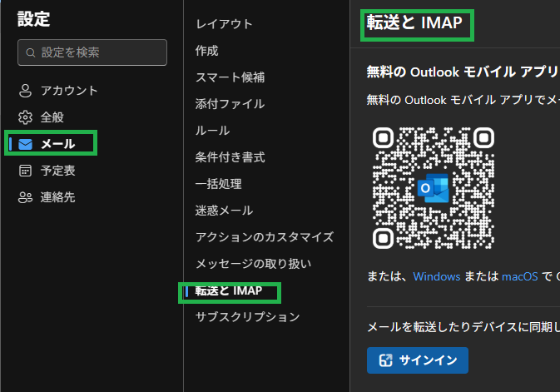
Task: Click the search magnifier icon
Action: tap(31, 52)
